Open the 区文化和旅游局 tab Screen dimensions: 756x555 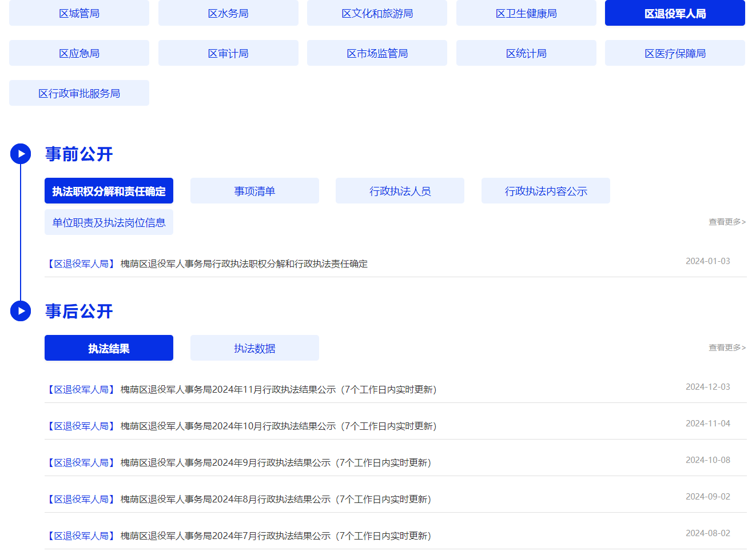coord(377,13)
